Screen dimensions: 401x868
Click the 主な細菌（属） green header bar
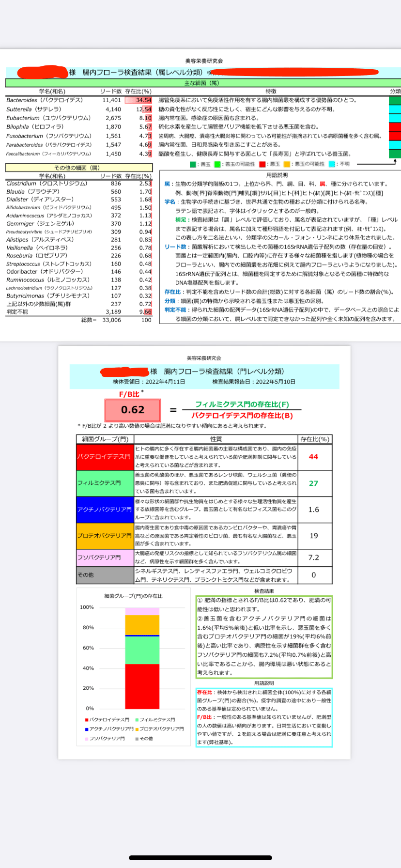click(x=201, y=83)
